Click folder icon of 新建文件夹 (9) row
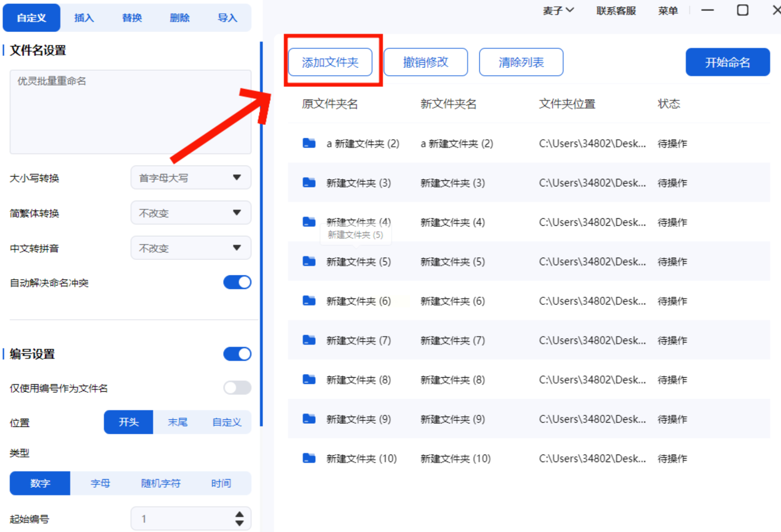The height and width of the screenshot is (532, 781). coord(309,419)
